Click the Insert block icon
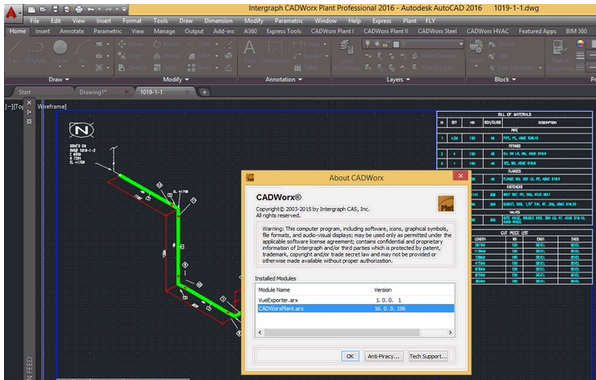Image resolution: width=596 pixels, height=380 pixels. pos(476,48)
